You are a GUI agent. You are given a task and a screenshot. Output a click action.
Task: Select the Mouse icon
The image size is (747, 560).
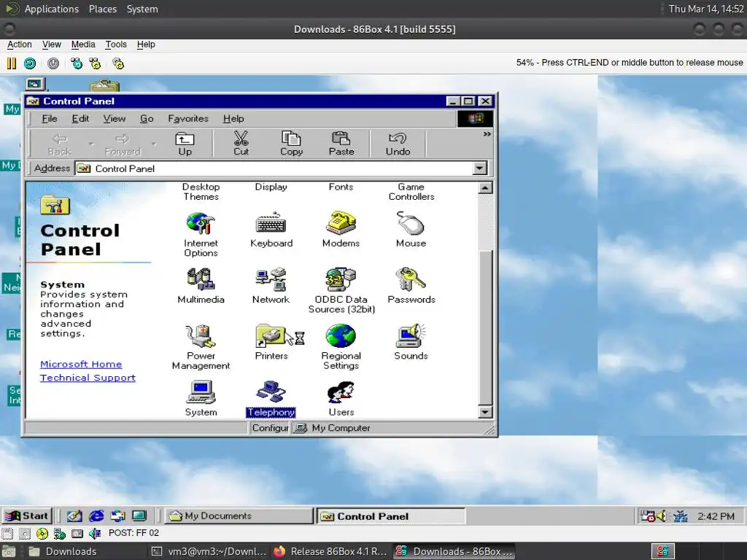[x=411, y=230]
